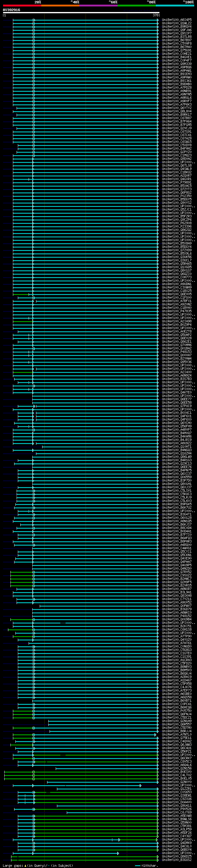Screen dimensions: 197x868
Task: Click the UniRef100_A9RUL6 entry
Action: click(x=177, y=98)
